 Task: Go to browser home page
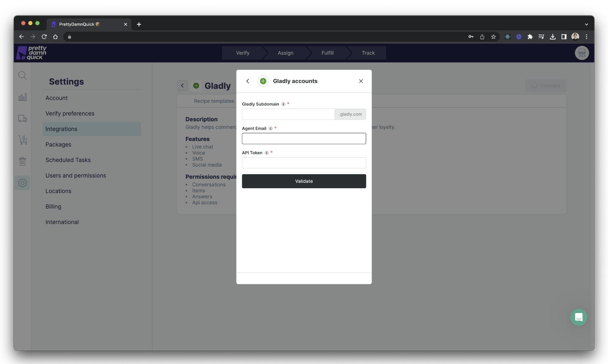(x=56, y=37)
